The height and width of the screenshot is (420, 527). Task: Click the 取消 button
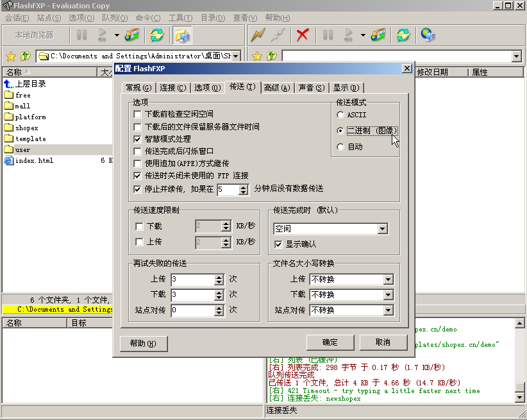[x=383, y=342]
